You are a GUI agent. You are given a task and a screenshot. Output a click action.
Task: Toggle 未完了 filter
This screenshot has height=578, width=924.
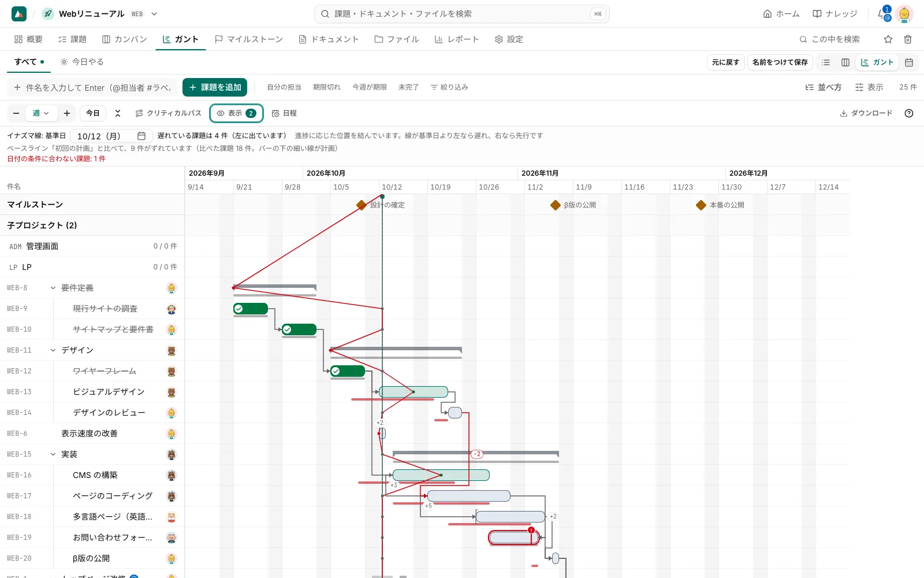click(408, 87)
